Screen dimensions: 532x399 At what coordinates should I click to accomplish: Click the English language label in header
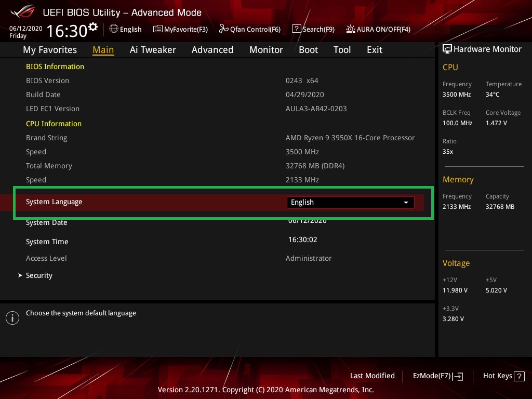[x=130, y=30]
